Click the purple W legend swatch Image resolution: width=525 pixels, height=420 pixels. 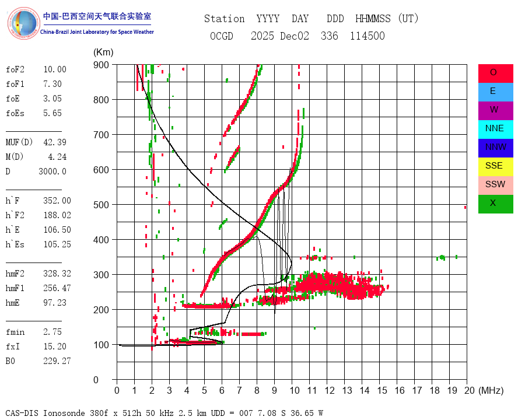(x=495, y=110)
